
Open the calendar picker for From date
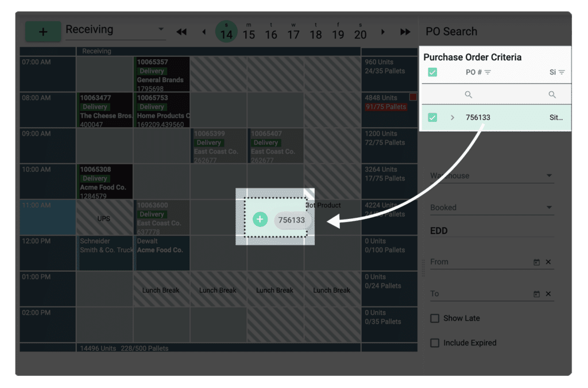(x=536, y=262)
